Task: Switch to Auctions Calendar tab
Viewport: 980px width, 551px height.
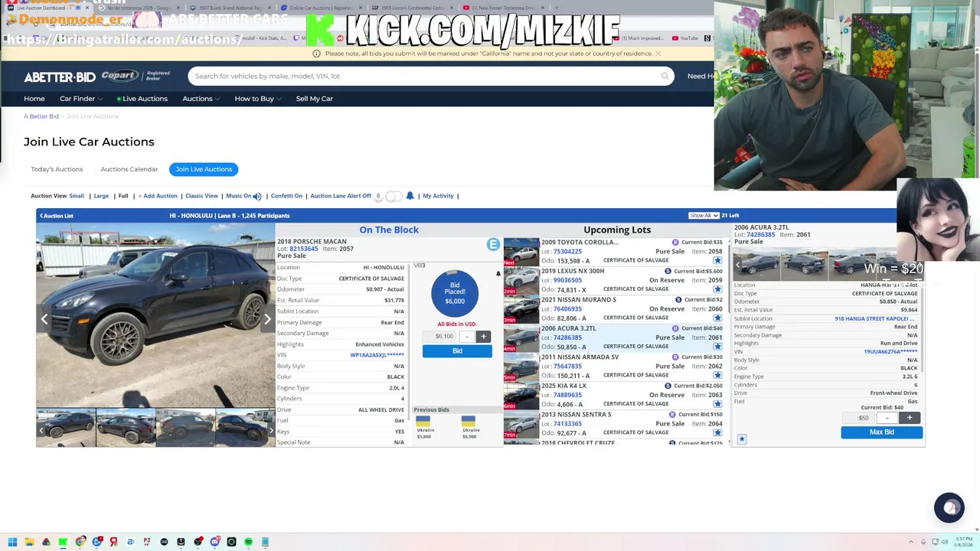Action: pyautogui.click(x=129, y=169)
